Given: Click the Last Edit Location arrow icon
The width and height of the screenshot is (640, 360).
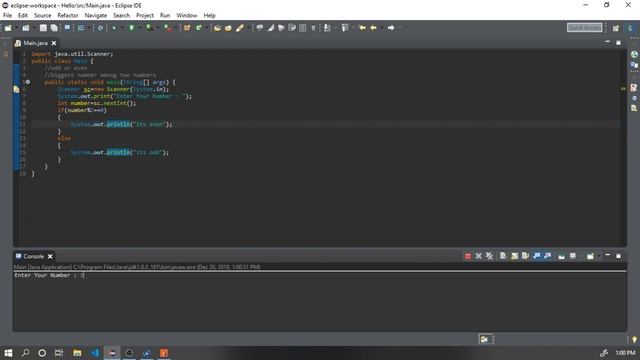Looking at the screenshot, I should coord(362,28).
